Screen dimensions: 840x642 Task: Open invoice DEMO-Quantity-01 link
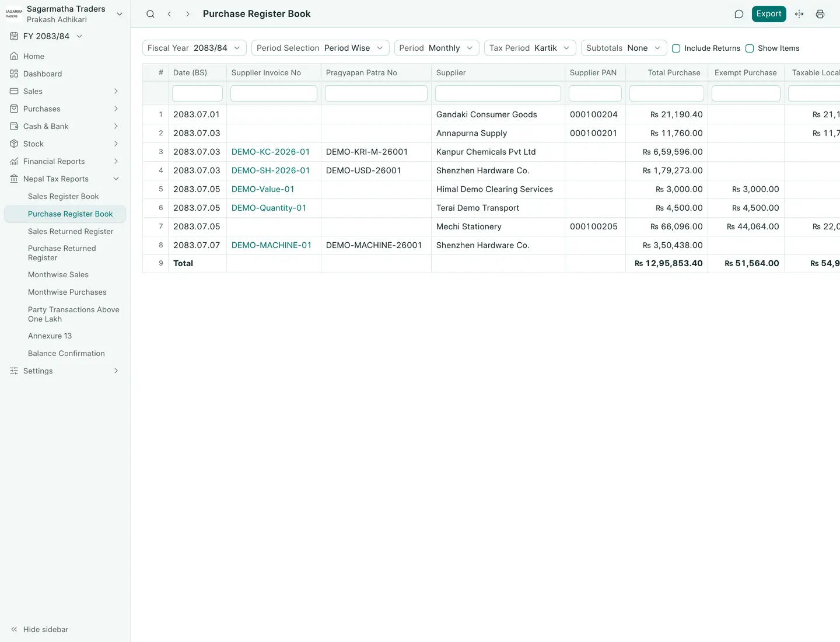click(269, 208)
